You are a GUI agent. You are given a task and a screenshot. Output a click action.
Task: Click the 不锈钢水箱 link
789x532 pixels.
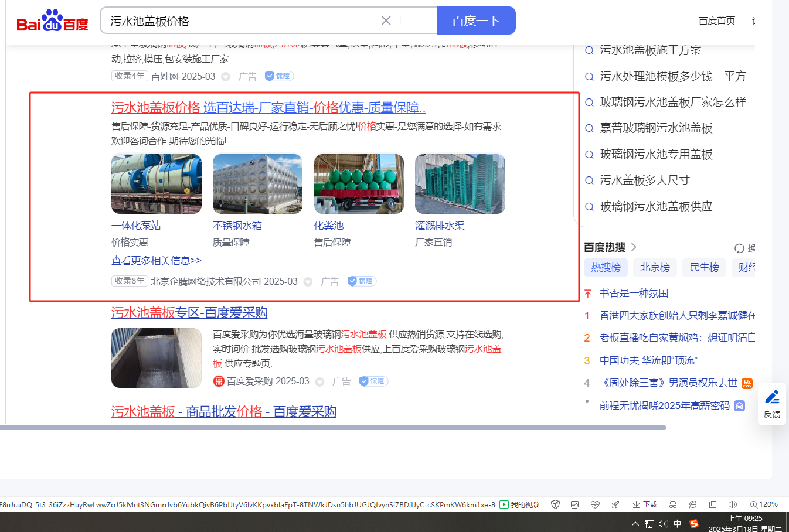[237, 226]
